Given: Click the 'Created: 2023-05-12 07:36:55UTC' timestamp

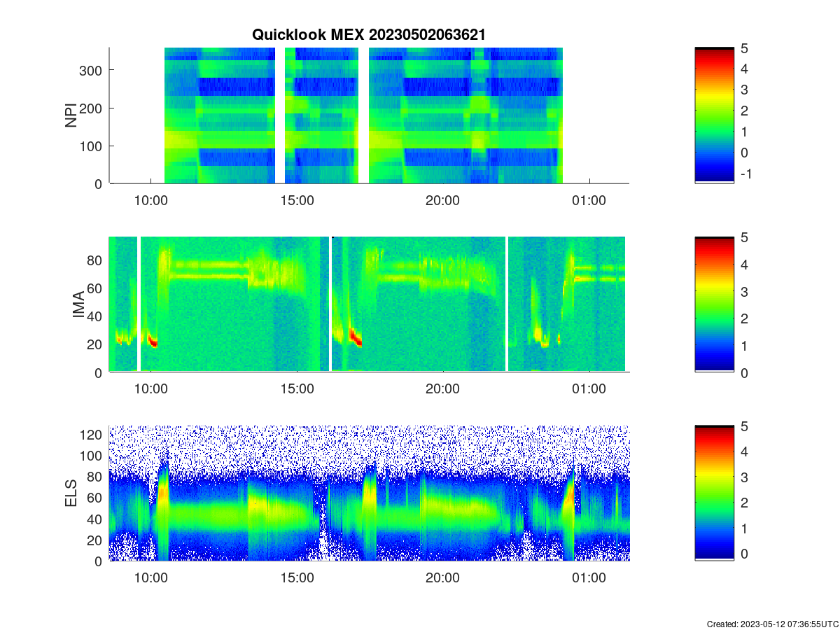Looking at the screenshot, I should pos(772,624).
